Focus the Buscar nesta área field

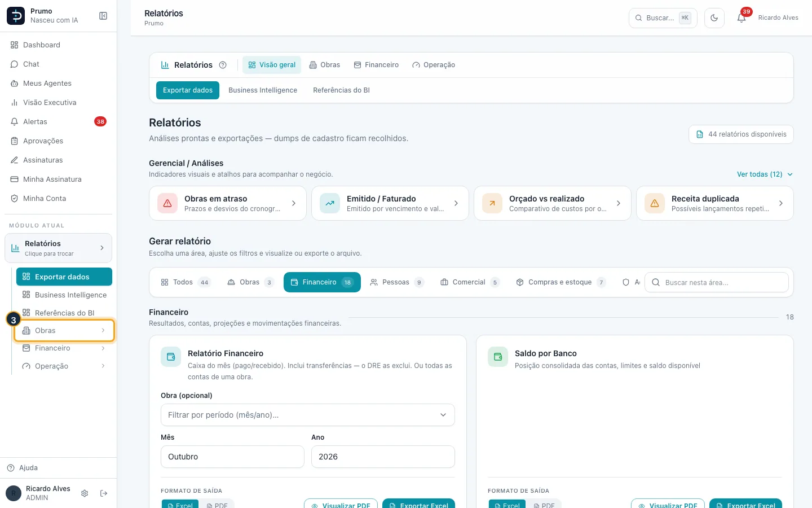717,282
